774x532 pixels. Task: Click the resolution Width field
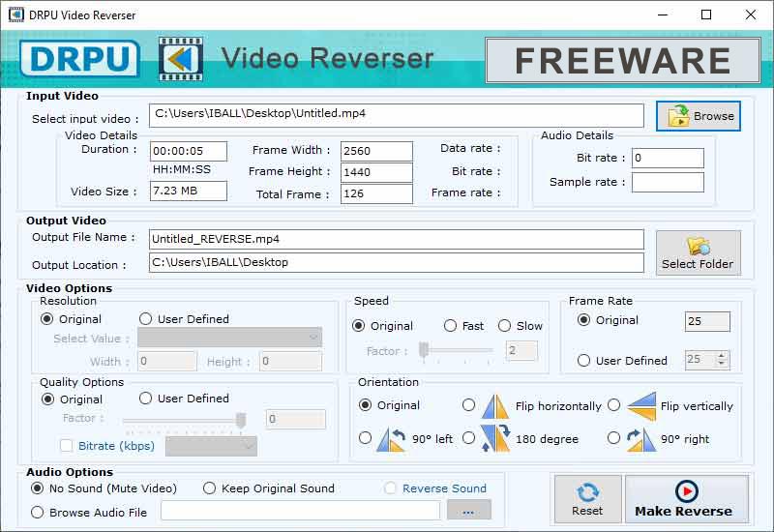pyautogui.click(x=167, y=361)
